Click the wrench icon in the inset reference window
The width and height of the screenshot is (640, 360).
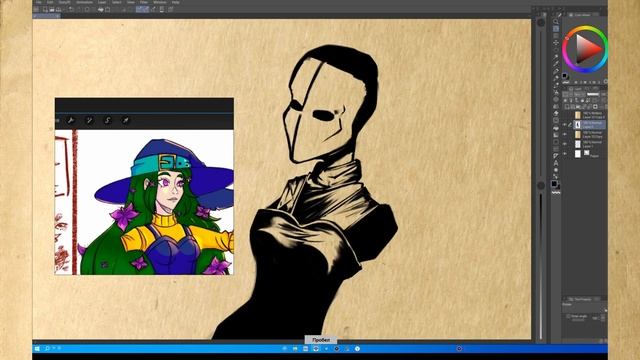71,120
